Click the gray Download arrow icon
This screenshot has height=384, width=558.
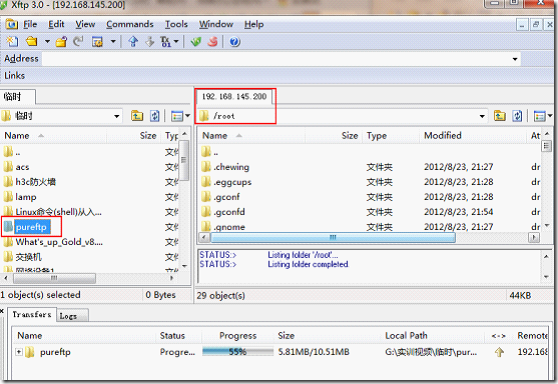[x=150, y=42]
